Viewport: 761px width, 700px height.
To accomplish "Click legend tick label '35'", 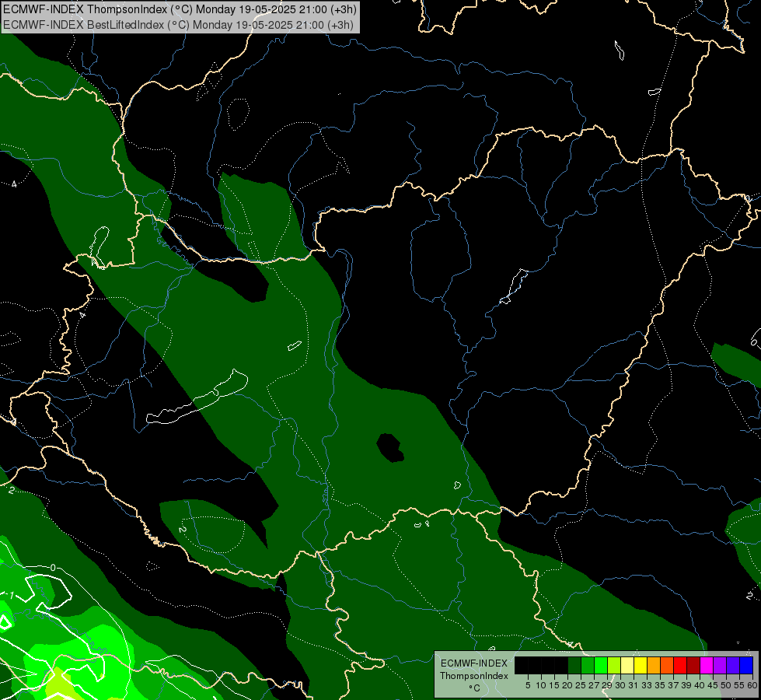I will pyautogui.click(x=660, y=685).
